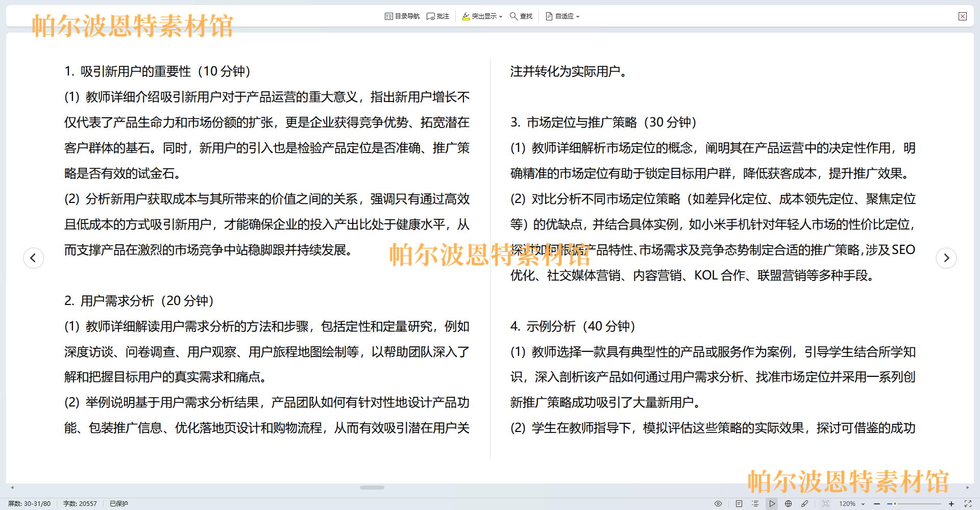Click line starting 深度访谈、问卷调查
Image resolution: width=980 pixels, height=510 pixels.
click(267, 352)
